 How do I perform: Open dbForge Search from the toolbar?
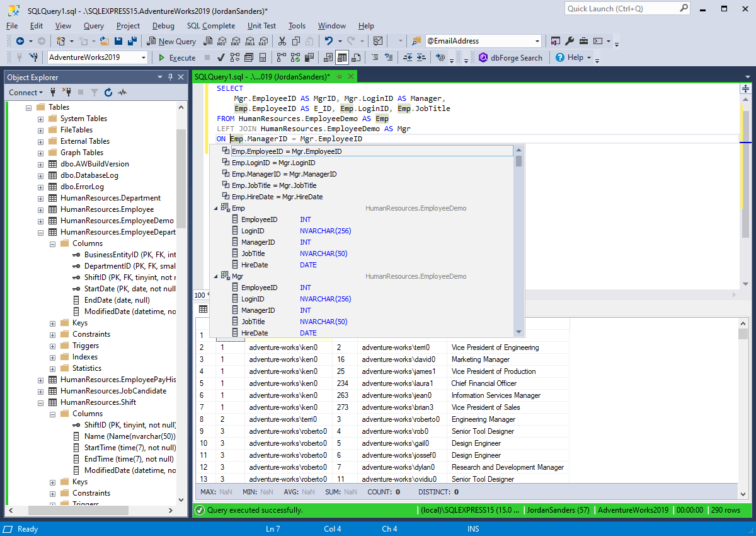(511, 57)
